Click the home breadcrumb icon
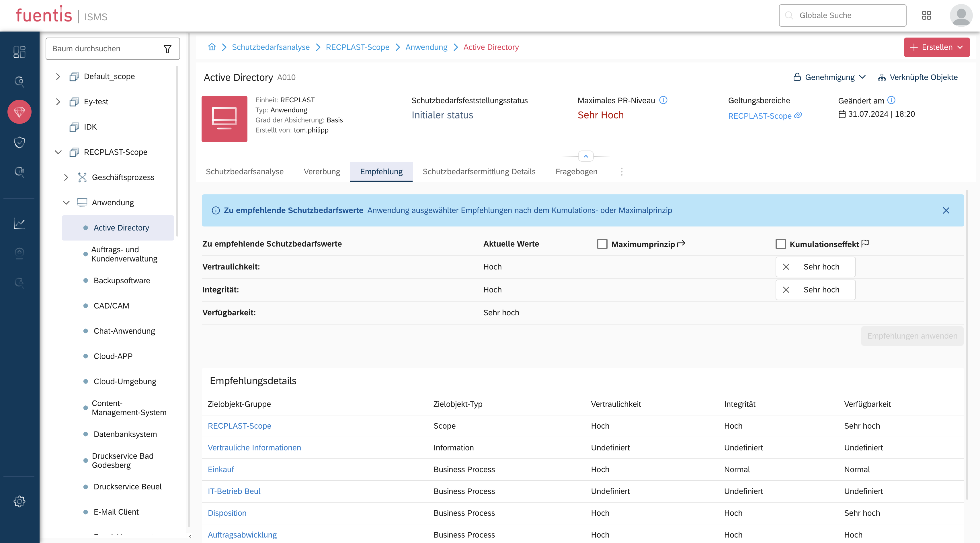980x543 pixels. pos(212,47)
